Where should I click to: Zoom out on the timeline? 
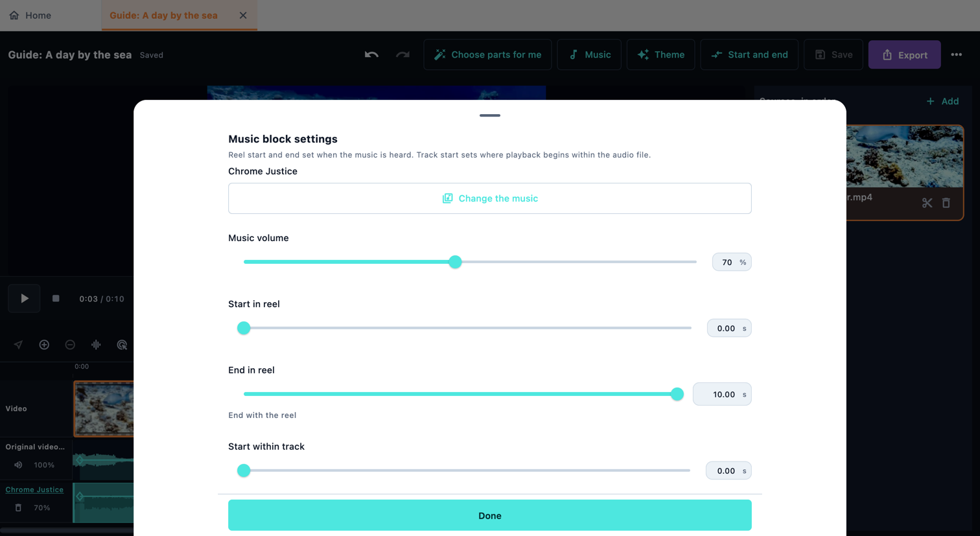(x=70, y=345)
